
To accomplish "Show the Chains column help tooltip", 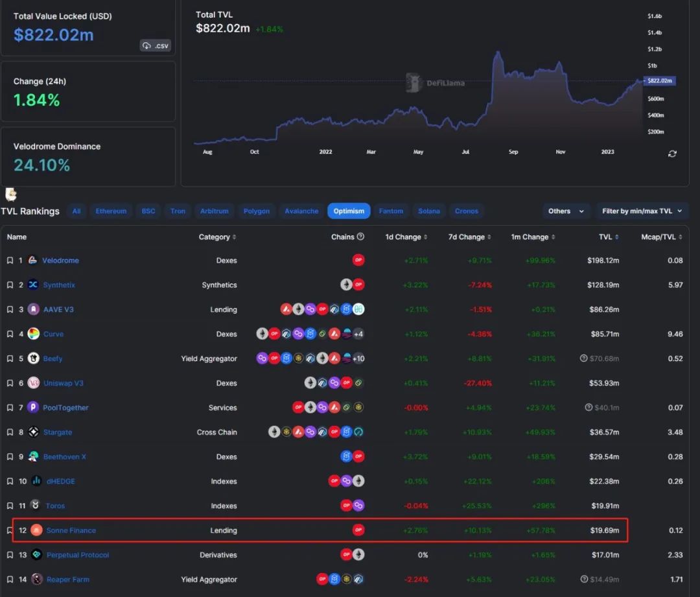I will coord(361,237).
